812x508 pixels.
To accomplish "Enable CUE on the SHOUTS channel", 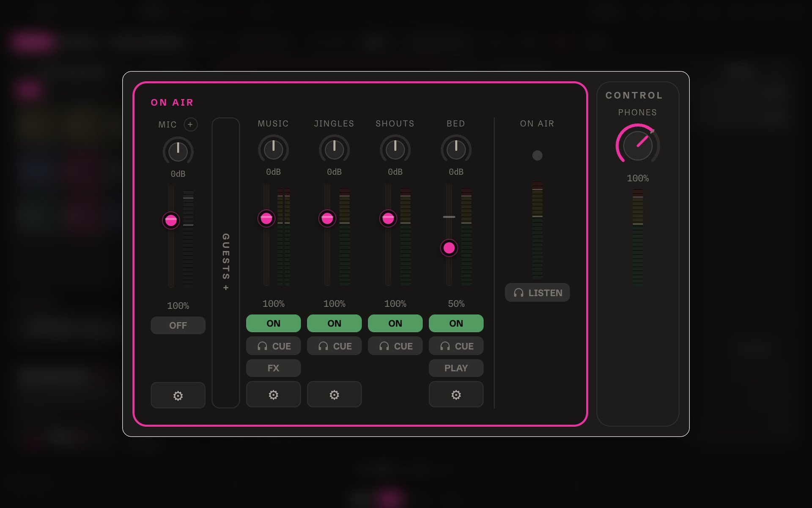I will point(395,346).
